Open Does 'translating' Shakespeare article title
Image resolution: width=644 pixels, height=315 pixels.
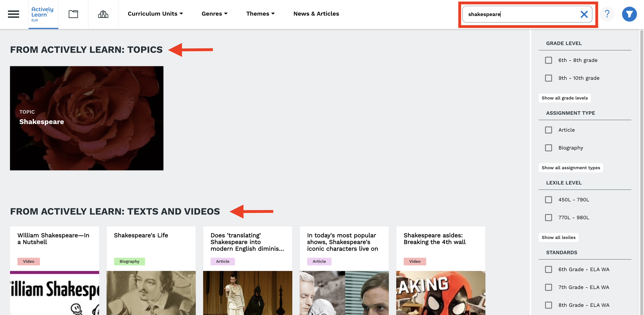point(247,242)
